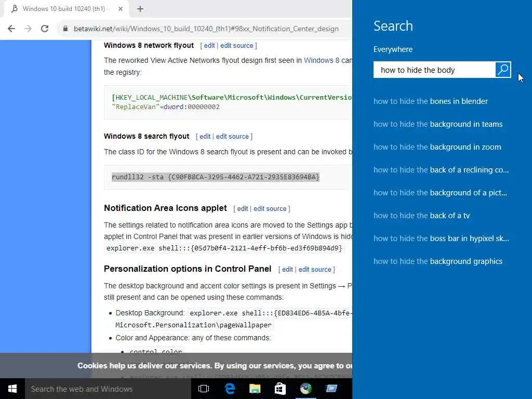Image resolution: width=532 pixels, height=399 pixels.
Task: Click the search magnifier button in Search pane
Action: (503, 70)
